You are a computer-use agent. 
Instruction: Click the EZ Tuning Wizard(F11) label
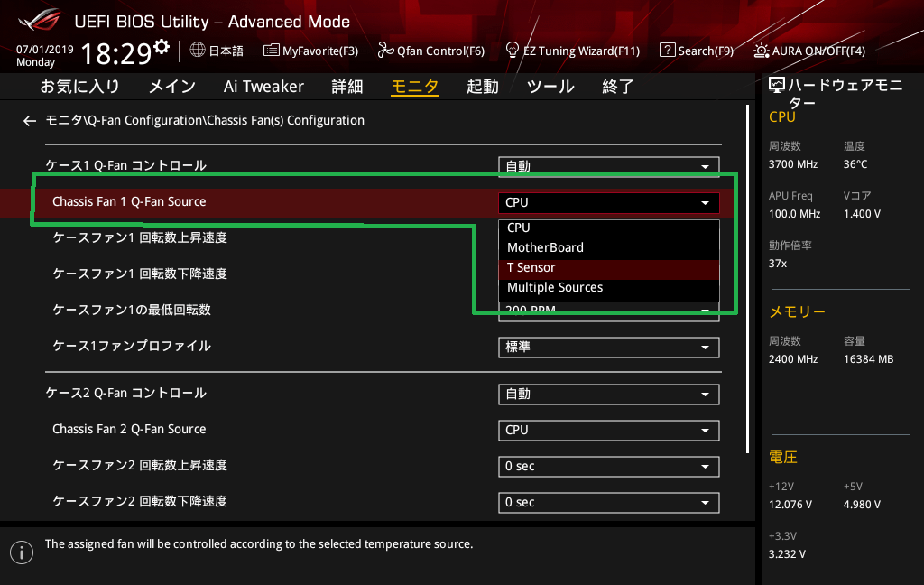click(582, 51)
